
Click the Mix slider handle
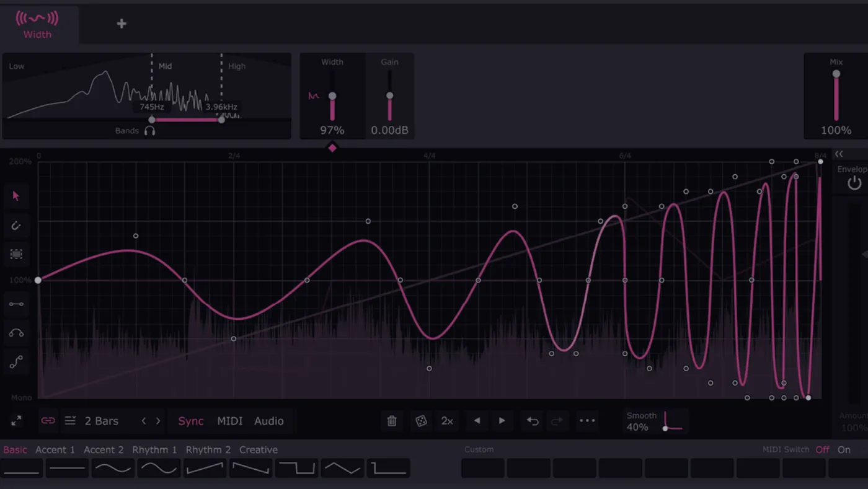coord(836,74)
